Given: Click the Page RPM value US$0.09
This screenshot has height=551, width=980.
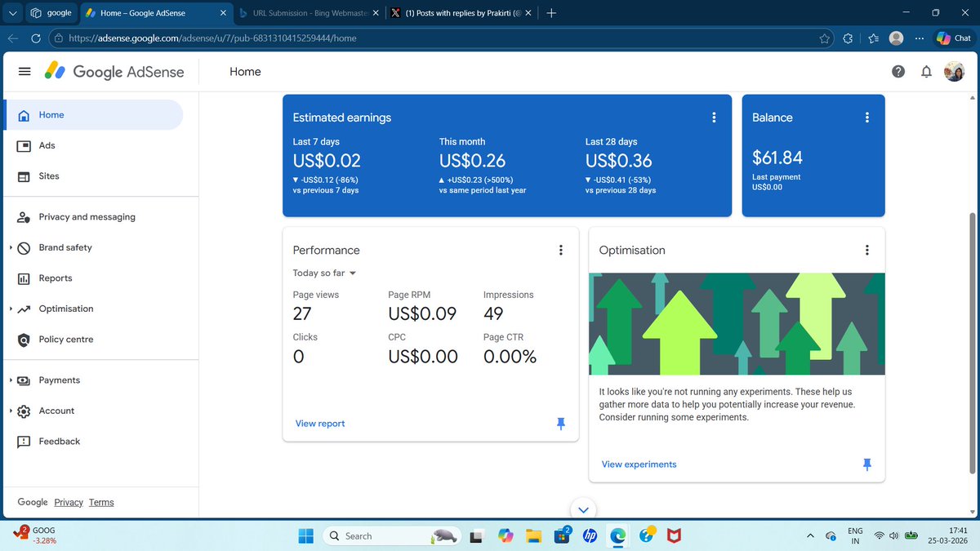Looking at the screenshot, I should click(422, 313).
